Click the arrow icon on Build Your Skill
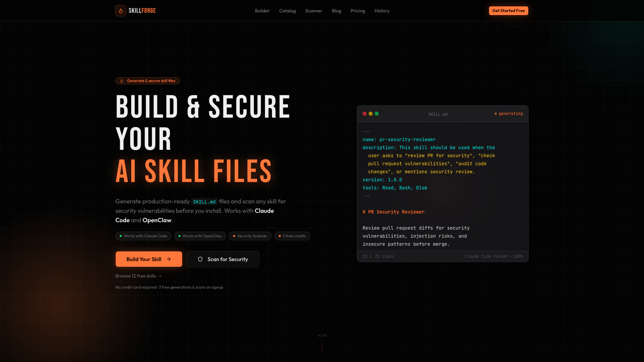 click(169, 259)
